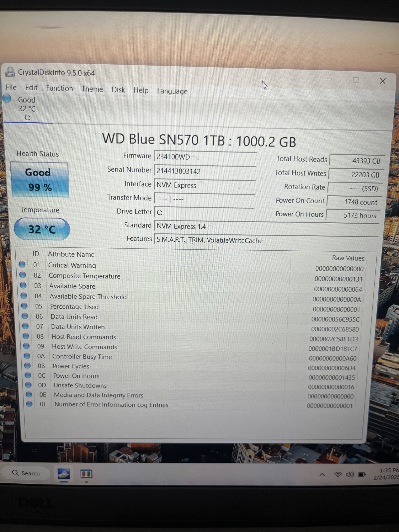Click the status orb for Host Read Commands

tap(26, 336)
